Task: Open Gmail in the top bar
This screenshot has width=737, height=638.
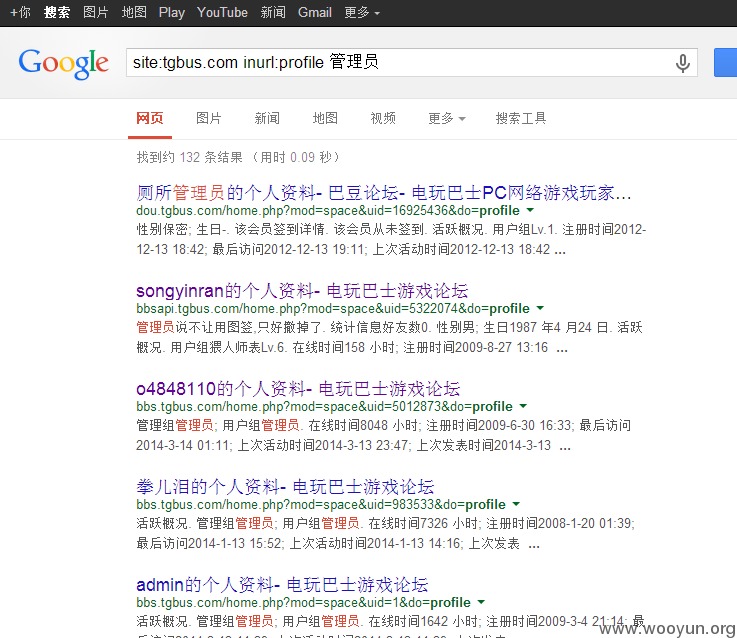Action: (314, 12)
